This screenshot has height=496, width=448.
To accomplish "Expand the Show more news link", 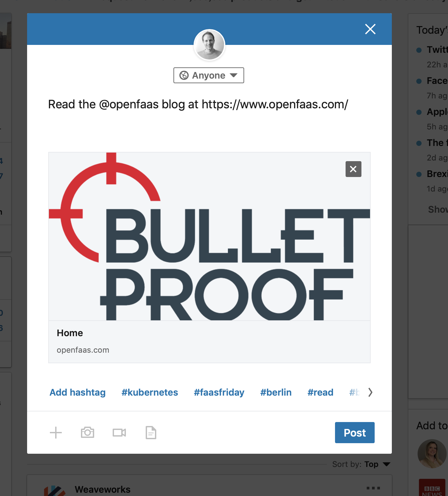I will click(x=438, y=209).
